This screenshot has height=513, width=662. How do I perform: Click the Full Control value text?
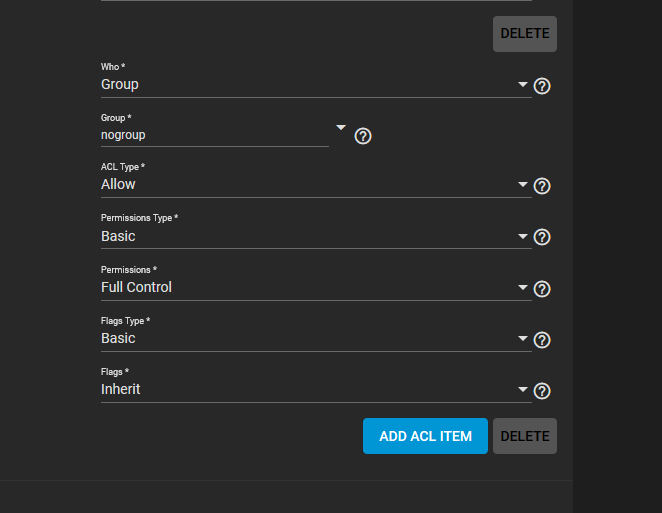pyautogui.click(x=136, y=288)
